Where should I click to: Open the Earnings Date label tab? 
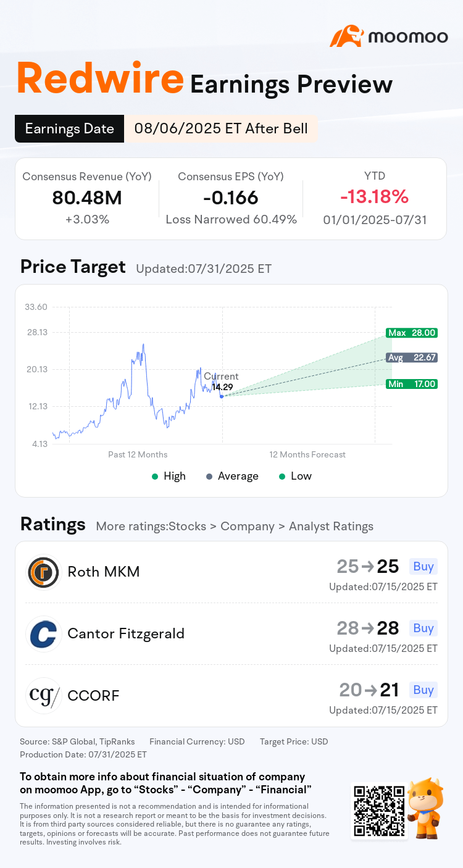(69, 129)
